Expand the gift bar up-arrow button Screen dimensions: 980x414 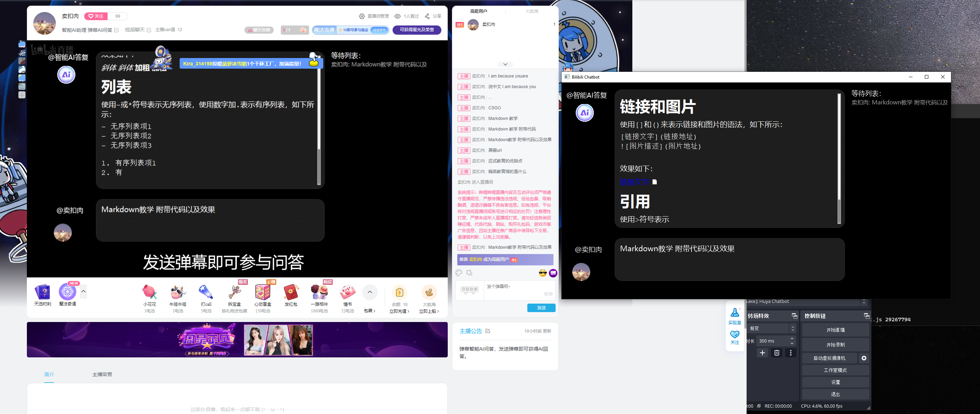(370, 292)
